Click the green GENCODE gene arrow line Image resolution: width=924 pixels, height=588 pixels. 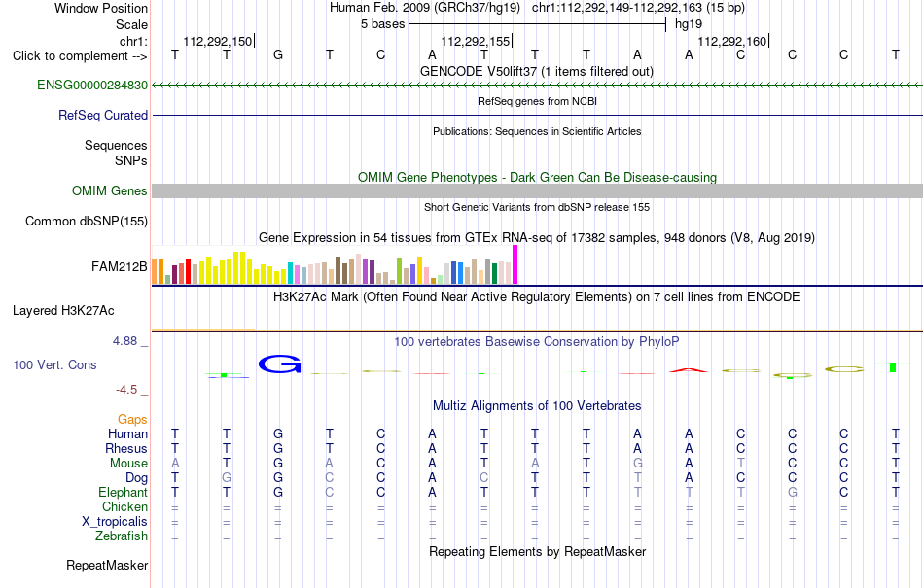coord(537,86)
